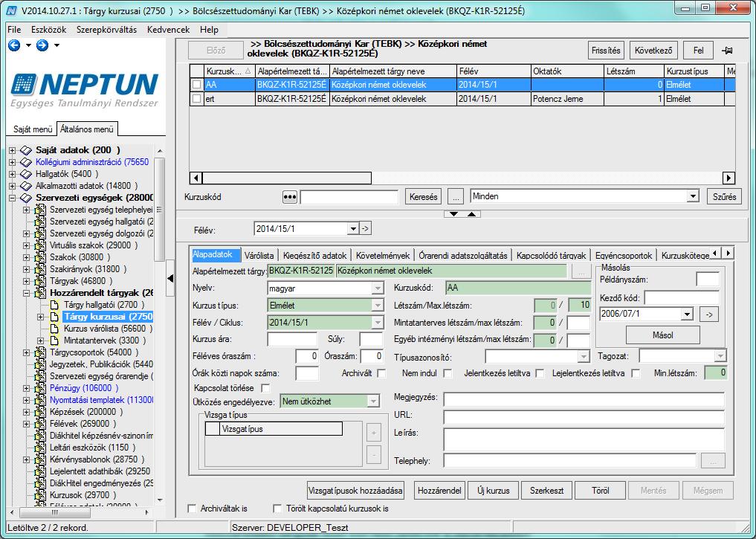The width and height of the screenshot is (756, 539).
Task: Click the Új kurzus button
Action: [x=494, y=491]
